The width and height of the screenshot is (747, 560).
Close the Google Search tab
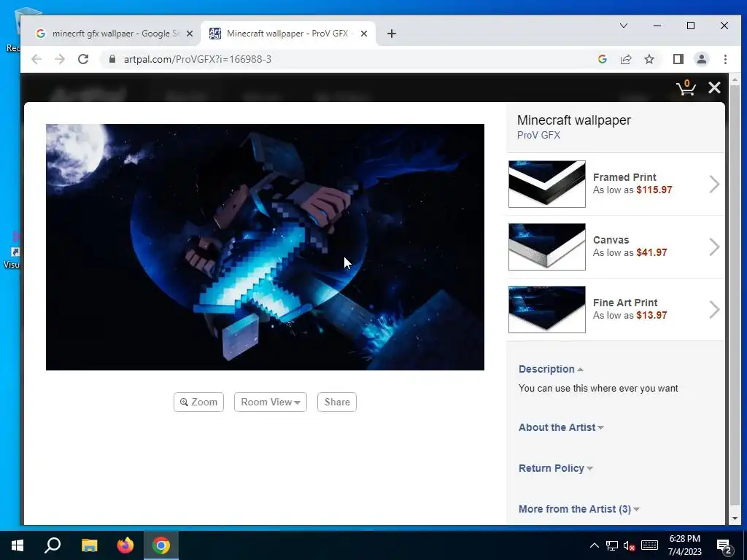[x=190, y=34]
